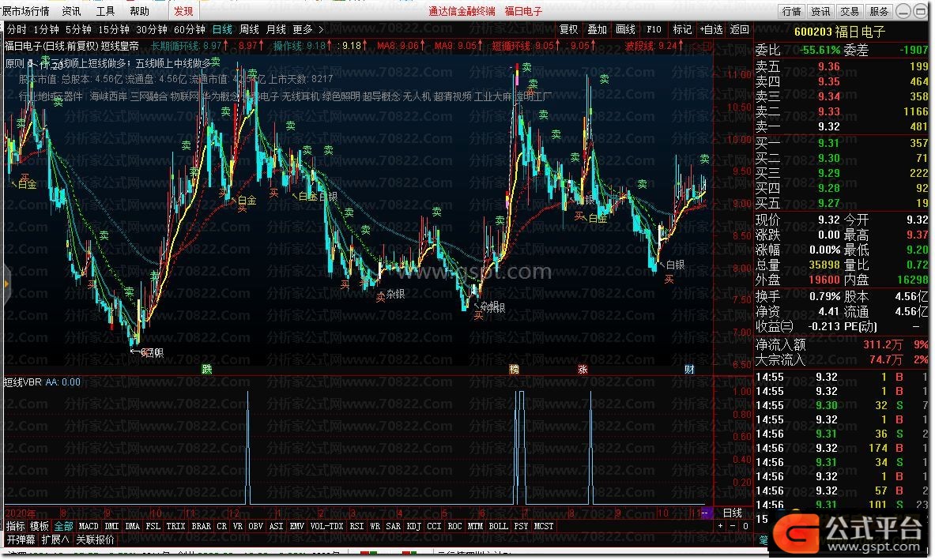The image size is (935, 560).
Task: Select the 全部 indicator filter
Action: [x=63, y=526]
